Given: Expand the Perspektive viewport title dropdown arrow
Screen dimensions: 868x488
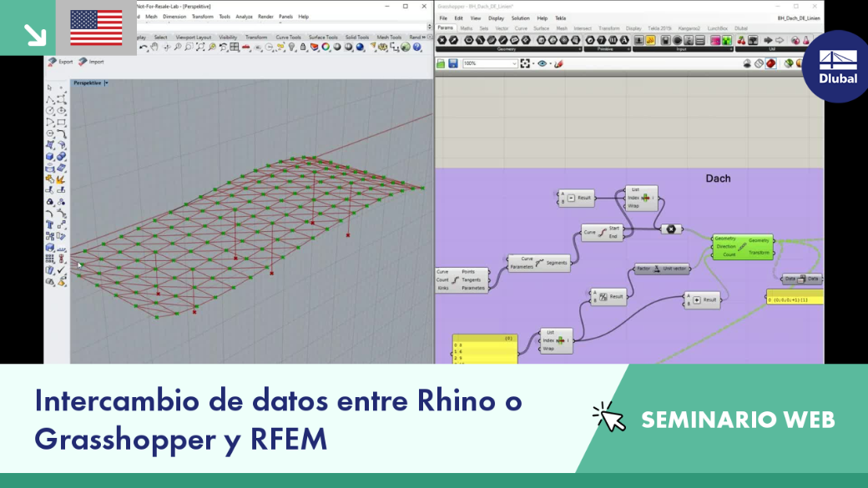Looking at the screenshot, I should pos(106,83).
